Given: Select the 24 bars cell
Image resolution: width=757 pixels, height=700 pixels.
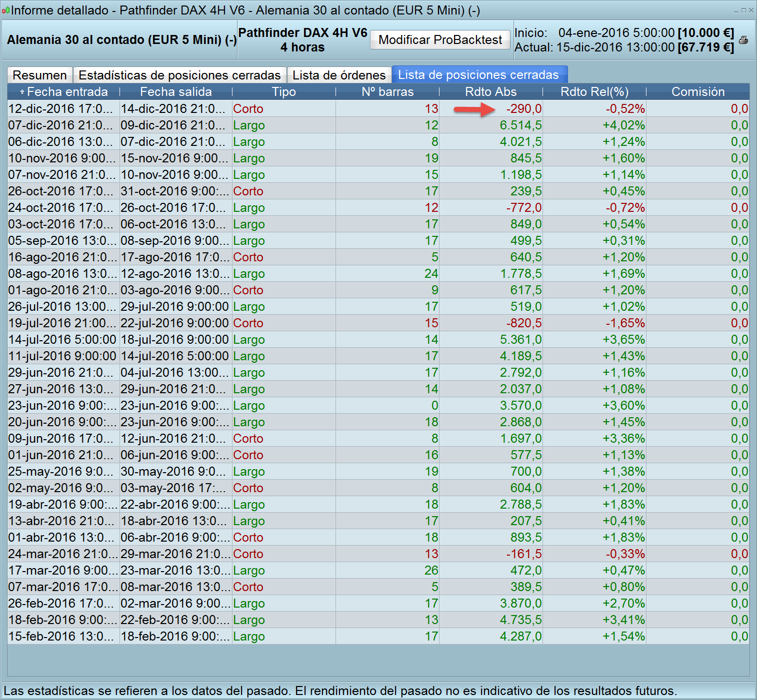Looking at the screenshot, I should coord(387,274).
